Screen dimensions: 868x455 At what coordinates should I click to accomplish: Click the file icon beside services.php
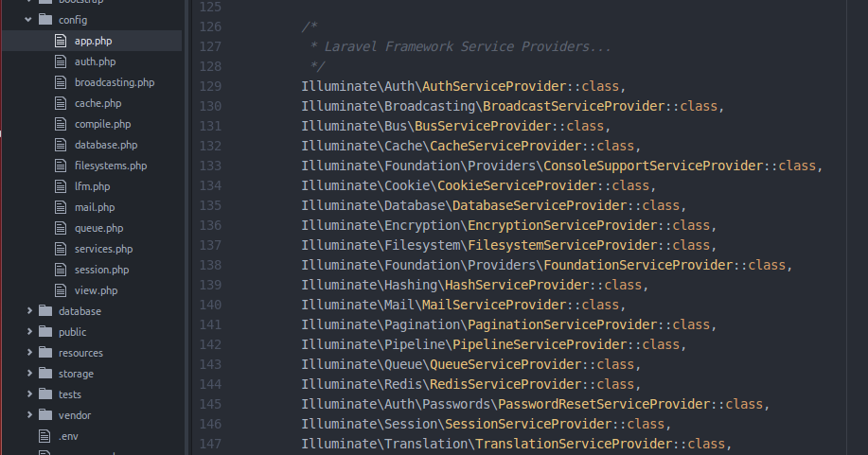point(61,249)
